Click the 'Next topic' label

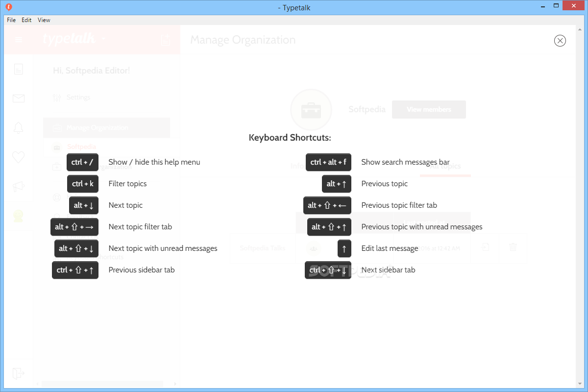point(125,205)
